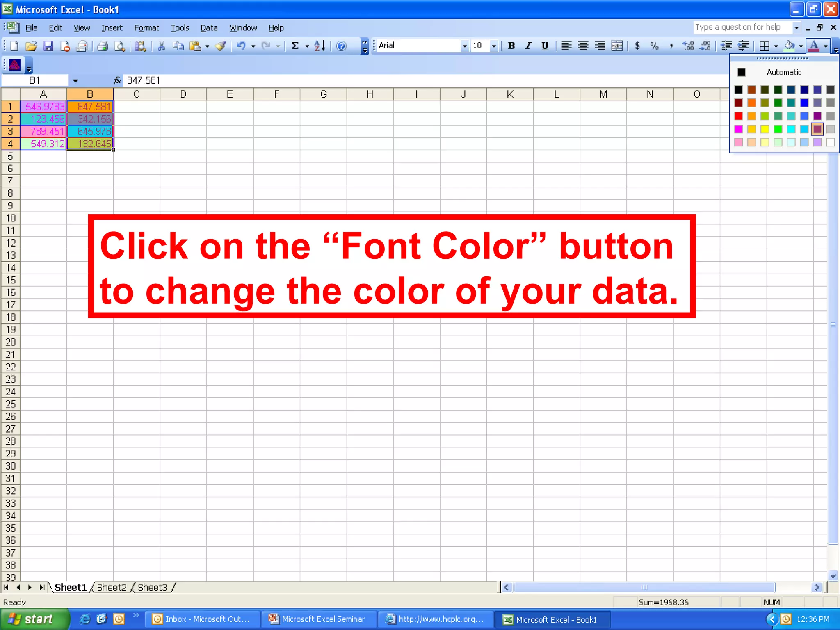This screenshot has width=840, height=630.
Task: Expand the Font Color dropdown arrow
Action: 826,46
